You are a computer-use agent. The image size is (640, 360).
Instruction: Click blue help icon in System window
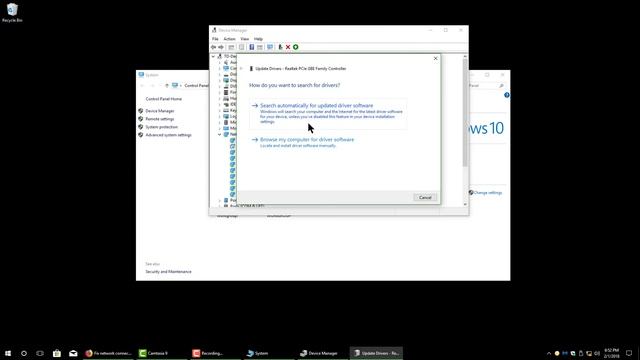[507, 95]
